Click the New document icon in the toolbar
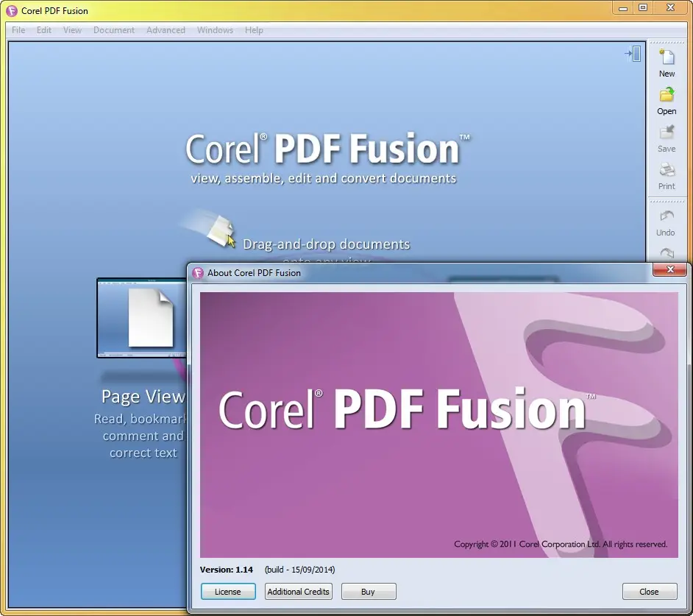693x616 pixels. point(667,57)
